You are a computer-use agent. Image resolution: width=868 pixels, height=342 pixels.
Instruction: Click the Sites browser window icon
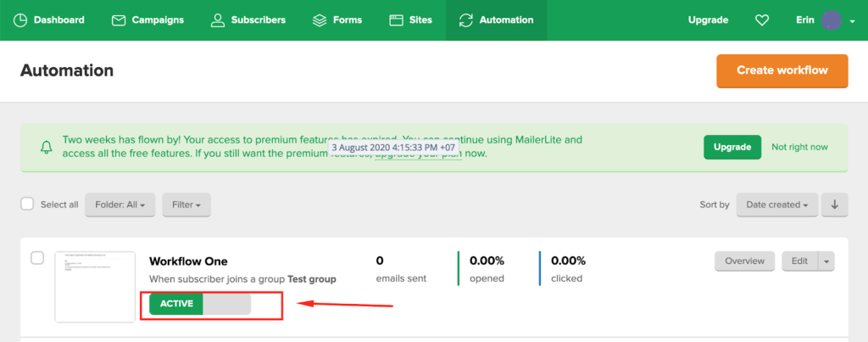(x=396, y=20)
